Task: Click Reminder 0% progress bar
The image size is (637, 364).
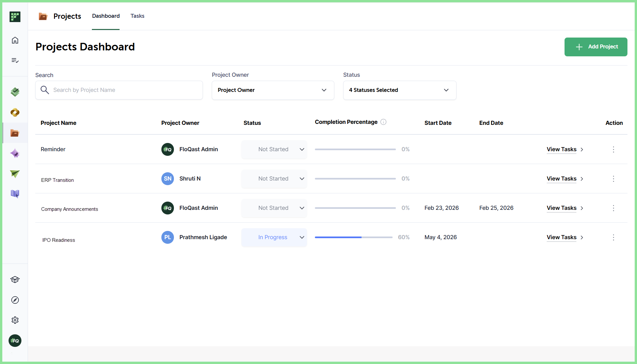Action: coord(355,149)
